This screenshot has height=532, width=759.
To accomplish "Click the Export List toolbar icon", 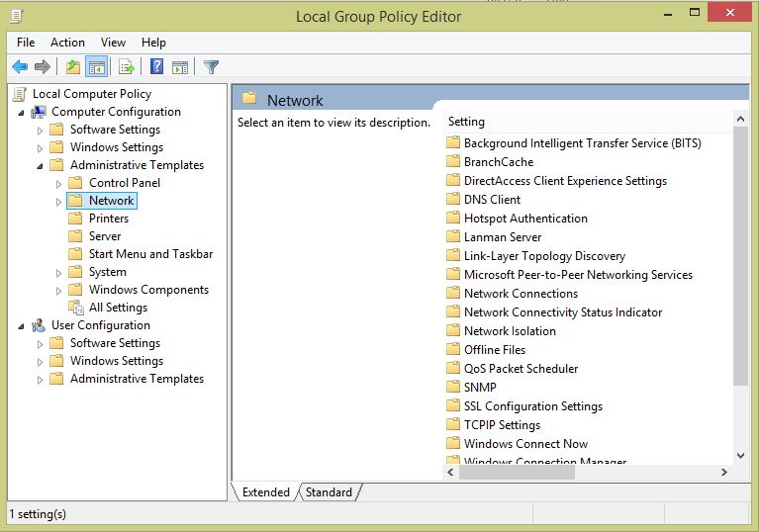I will tap(127, 66).
